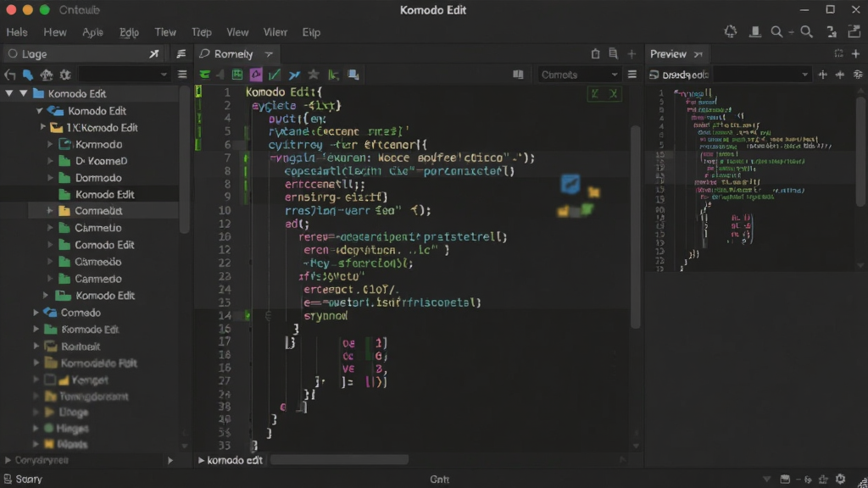Toggle the green marker on line 14 gutter

point(247,315)
